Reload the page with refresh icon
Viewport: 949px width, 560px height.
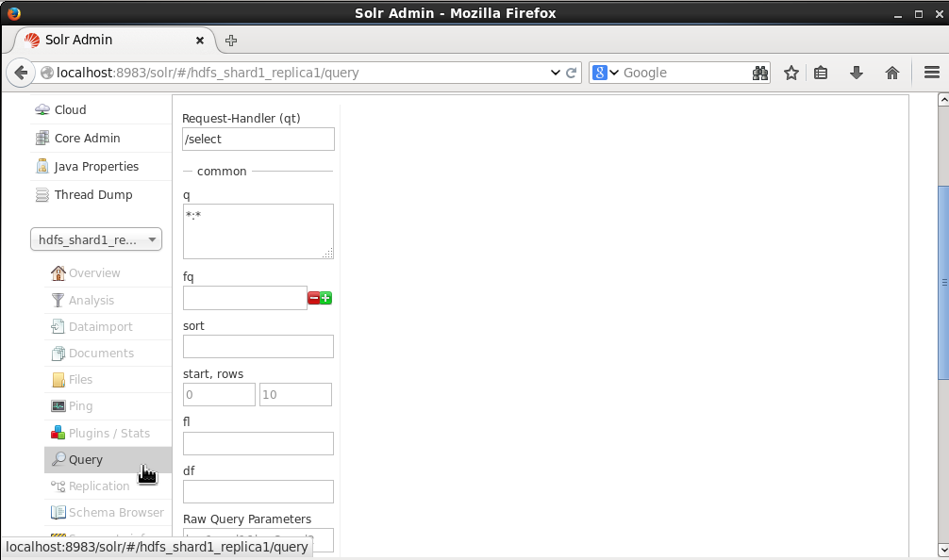pos(571,73)
